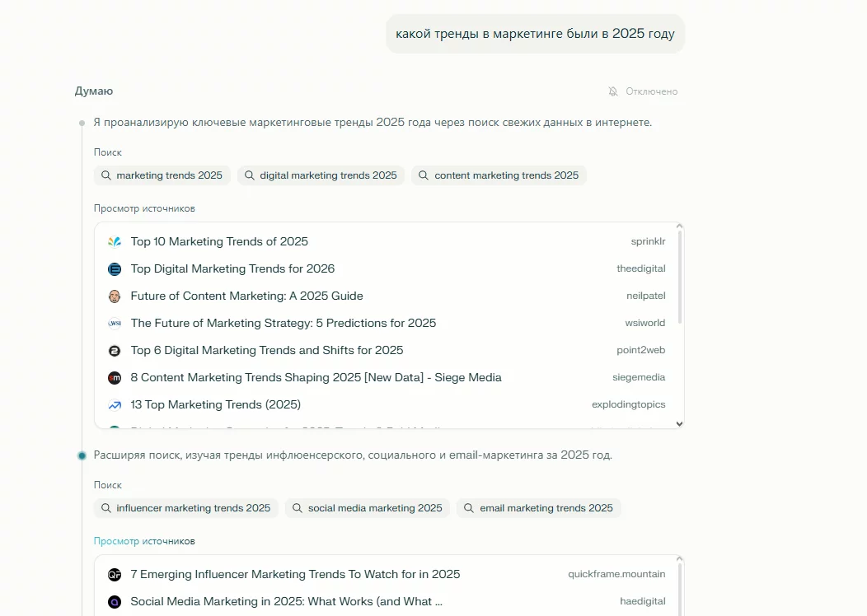Open 'Future of Content Marketing: A 2025 Guide'
The width and height of the screenshot is (867, 616).
[246, 296]
